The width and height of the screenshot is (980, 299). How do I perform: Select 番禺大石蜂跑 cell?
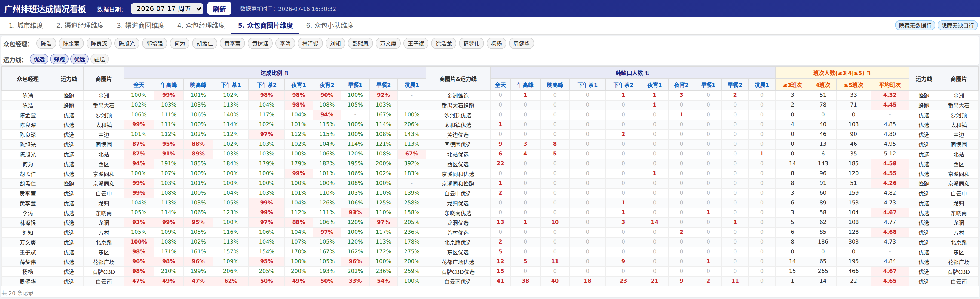(x=458, y=106)
